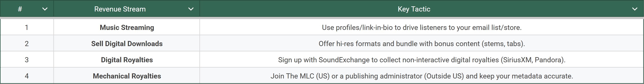
Task: Select the Join The MLC tactic cell
Action: click(422, 76)
